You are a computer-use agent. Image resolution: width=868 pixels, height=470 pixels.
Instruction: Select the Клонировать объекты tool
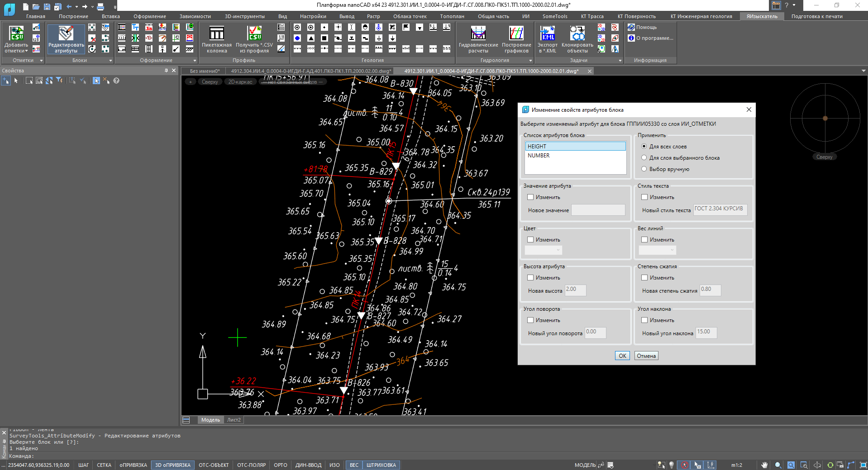coord(577,39)
